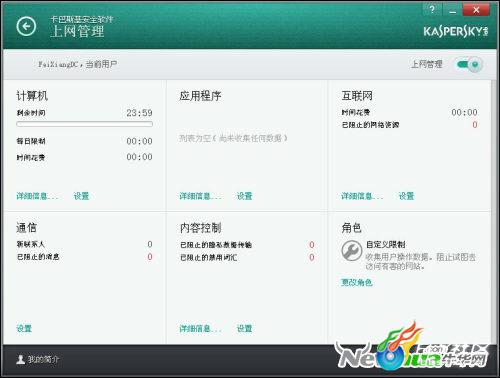Open 我的简介 in bottom bar
Viewport: 500px width, 378px height.
[43, 359]
